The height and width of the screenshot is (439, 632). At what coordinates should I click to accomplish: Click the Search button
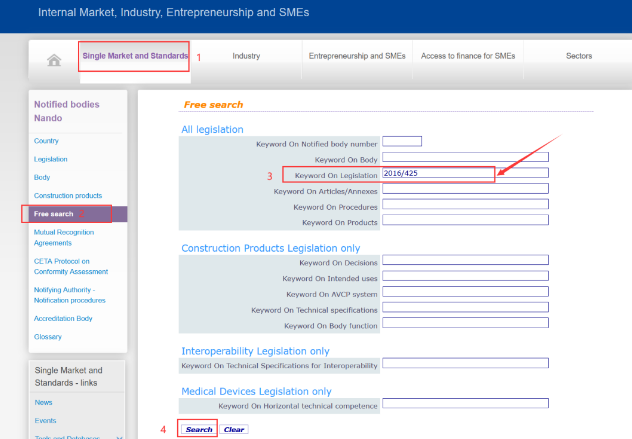199,429
